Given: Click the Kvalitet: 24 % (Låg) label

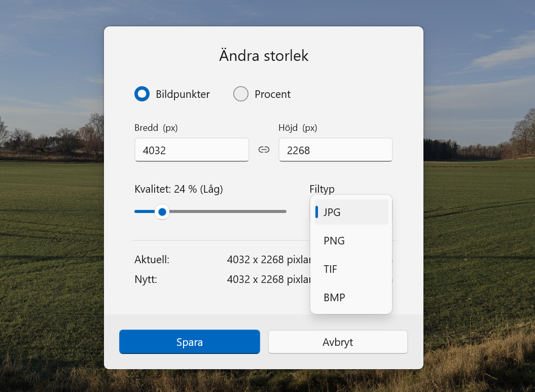Looking at the screenshot, I should 179,189.
